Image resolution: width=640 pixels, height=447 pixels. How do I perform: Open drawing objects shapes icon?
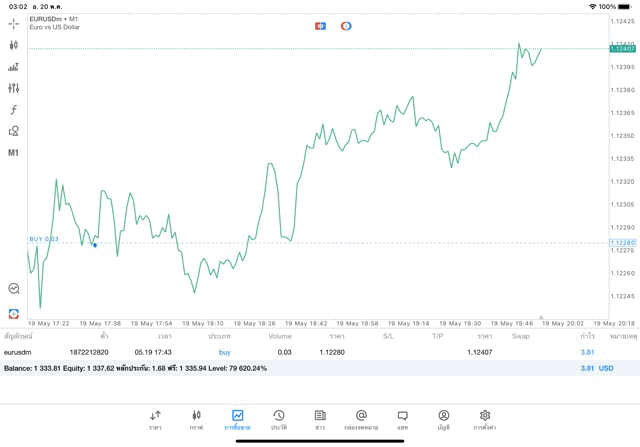coord(14,131)
